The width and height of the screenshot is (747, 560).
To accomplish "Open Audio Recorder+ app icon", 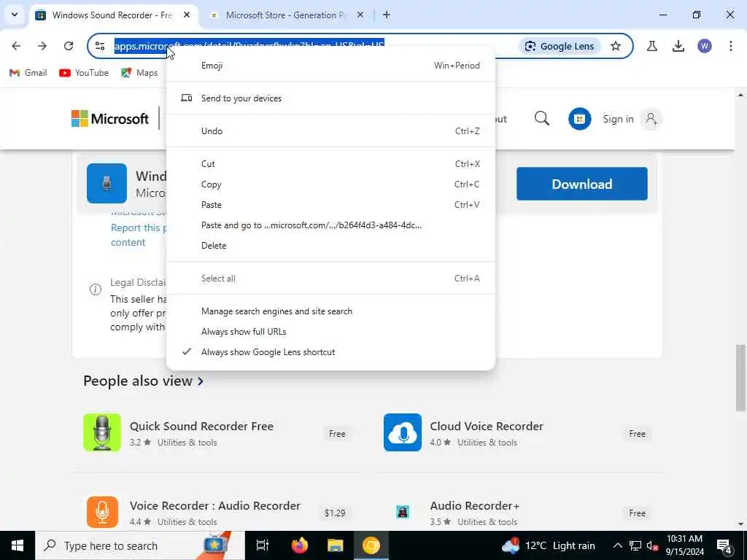I will [403, 512].
